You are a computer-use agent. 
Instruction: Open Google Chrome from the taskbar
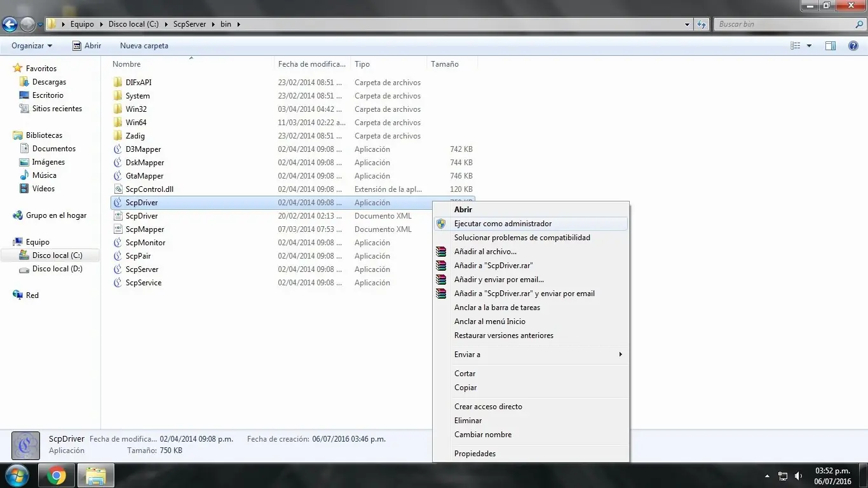coord(56,475)
